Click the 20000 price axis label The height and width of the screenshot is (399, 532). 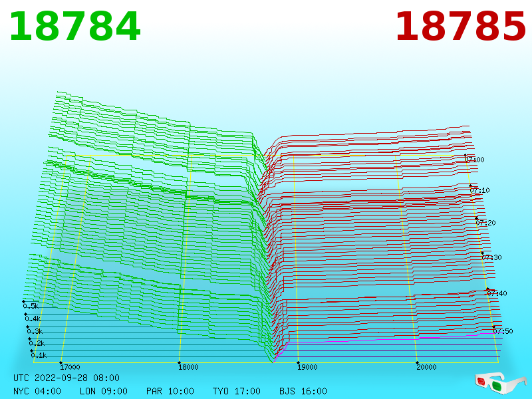[426, 367]
